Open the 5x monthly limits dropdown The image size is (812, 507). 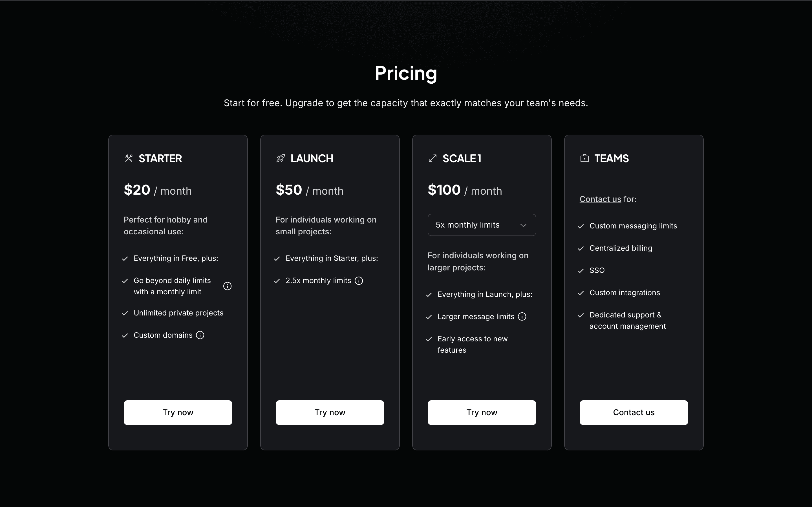pyautogui.click(x=482, y=225)
